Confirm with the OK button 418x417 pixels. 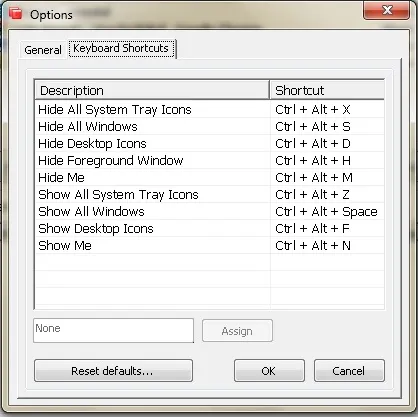(269, 370)
